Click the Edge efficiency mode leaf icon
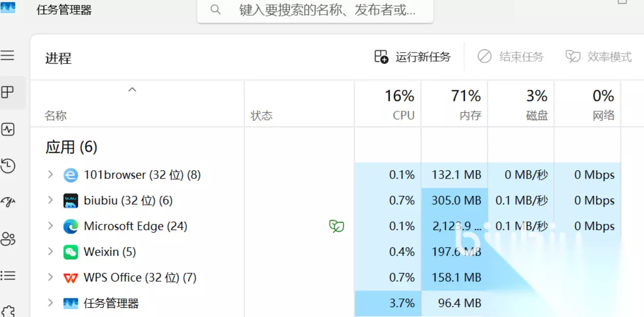 click(x=337, y=226)
